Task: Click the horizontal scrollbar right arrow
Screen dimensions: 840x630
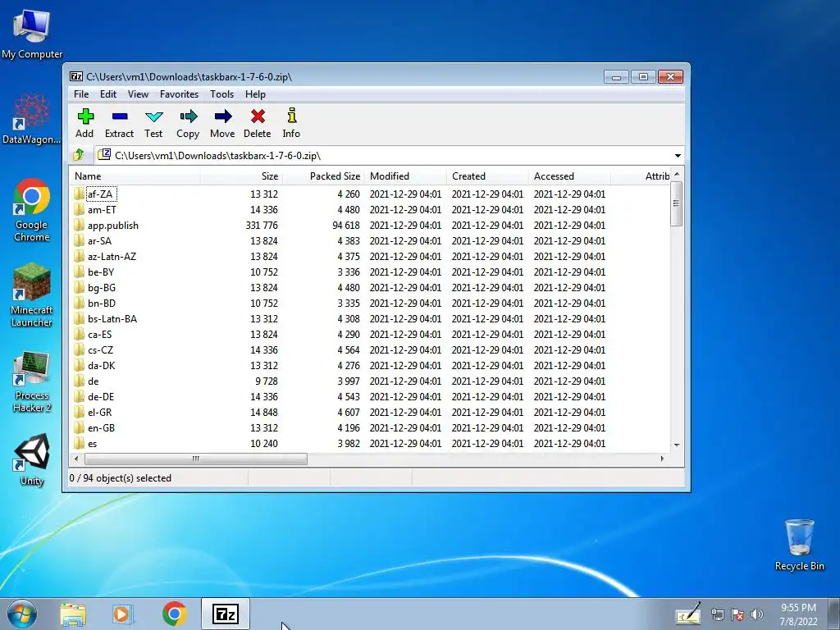Action: [x=663, y=459]
